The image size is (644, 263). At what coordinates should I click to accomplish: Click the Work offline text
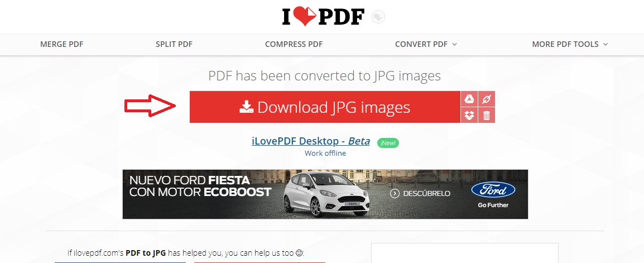coord(325,154)
